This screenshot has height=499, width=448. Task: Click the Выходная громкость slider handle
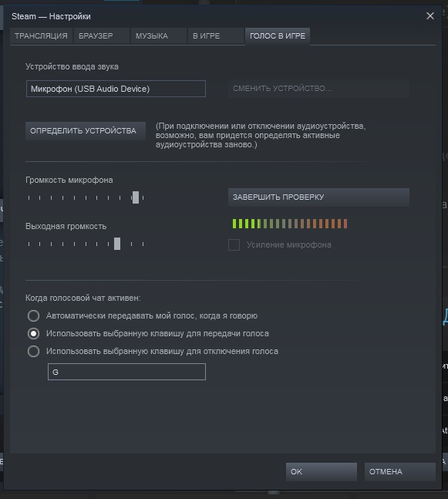pyautogui.click(x=117, y=244)
